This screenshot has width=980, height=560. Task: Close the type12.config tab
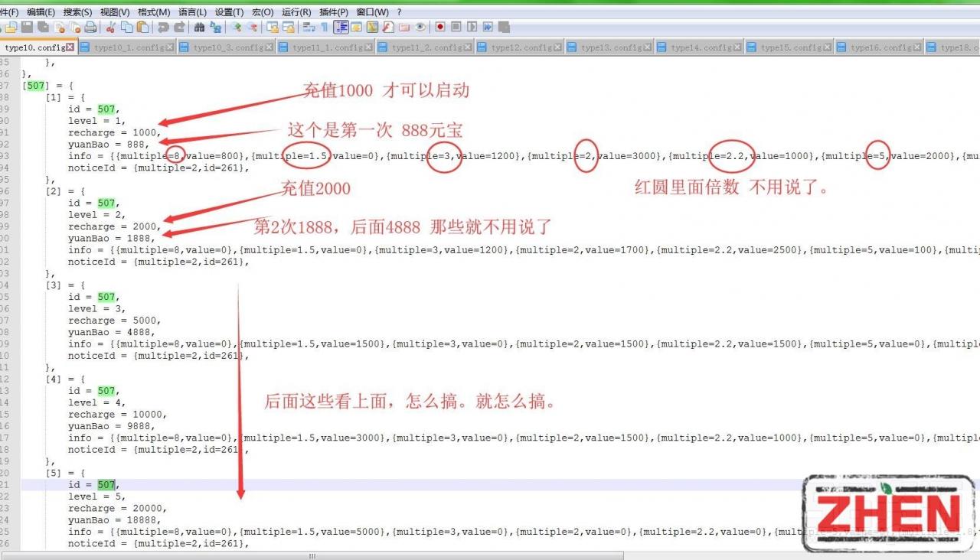[x=557, y=47]
